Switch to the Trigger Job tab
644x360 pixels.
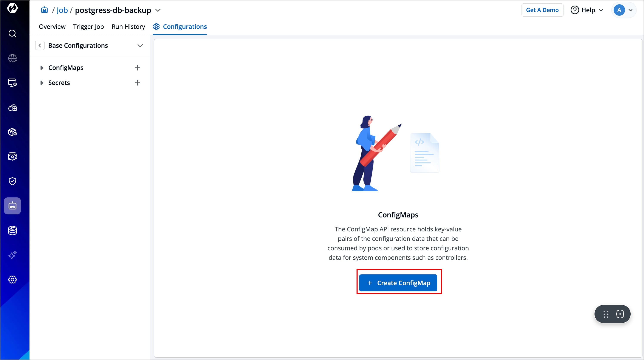[88, 26]
